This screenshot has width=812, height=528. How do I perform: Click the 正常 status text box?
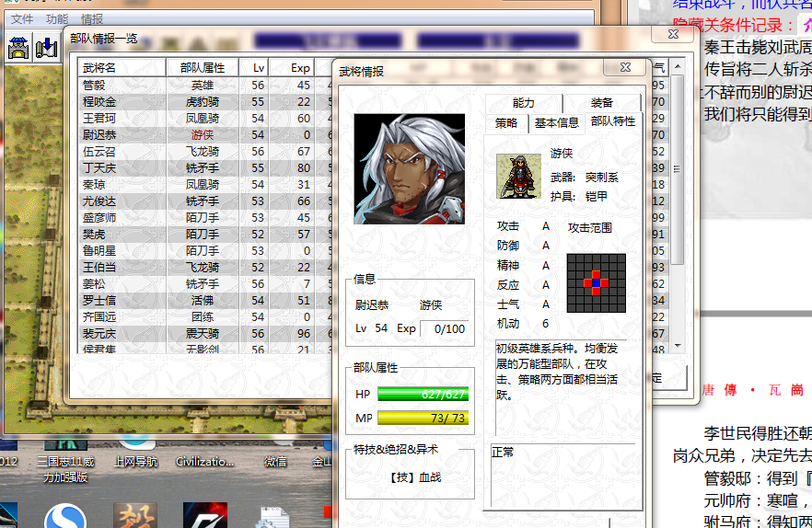(x=563, y=476)
